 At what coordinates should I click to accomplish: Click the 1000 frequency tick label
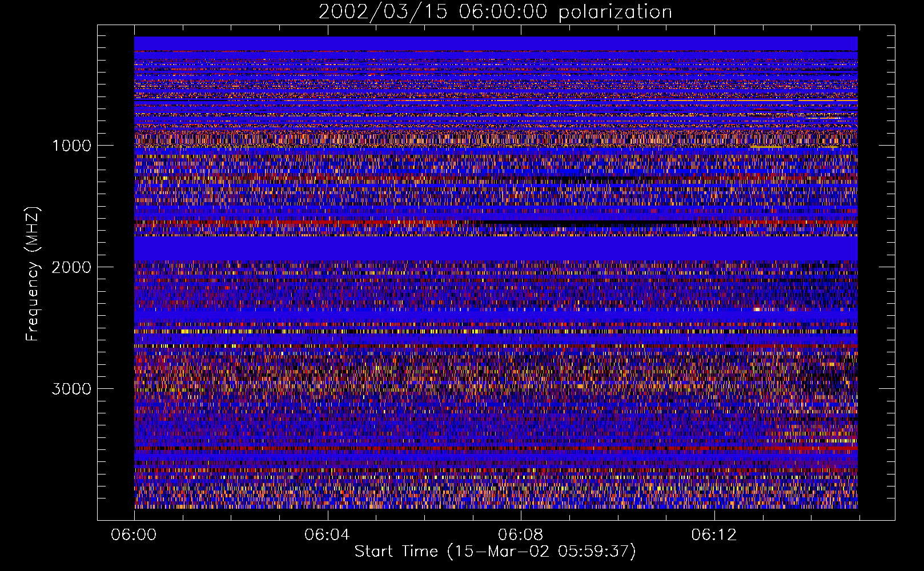click(x=72, y=145)
